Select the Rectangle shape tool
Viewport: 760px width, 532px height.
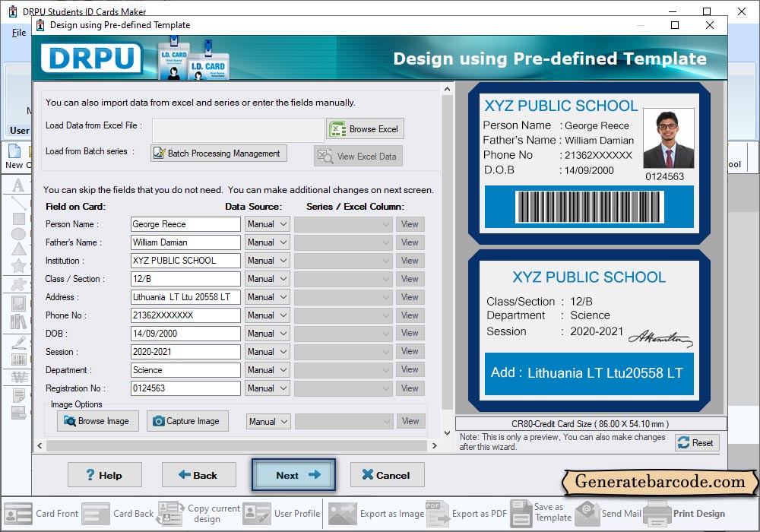(18, 219)
